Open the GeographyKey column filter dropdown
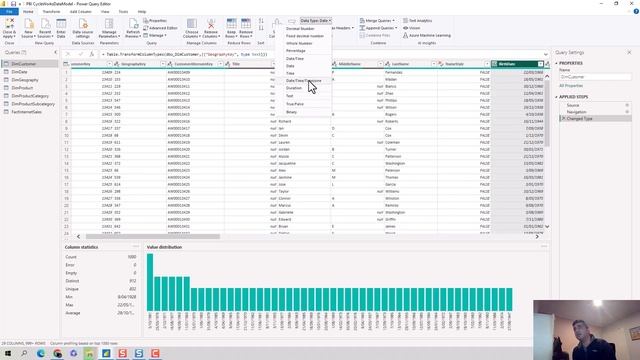The width and height of the screenshot is (640, 360). pyautogui.click(x=163, y=64)
